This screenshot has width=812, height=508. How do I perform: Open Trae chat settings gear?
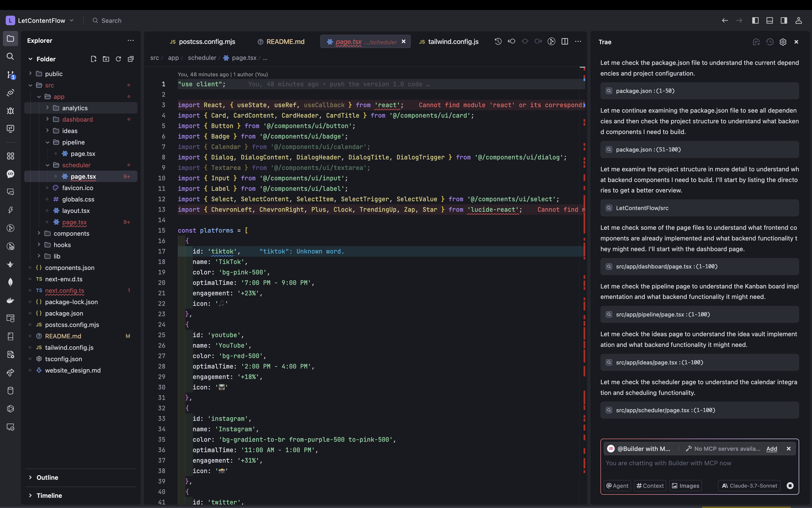pyautogui.click(x=783, y=42)
